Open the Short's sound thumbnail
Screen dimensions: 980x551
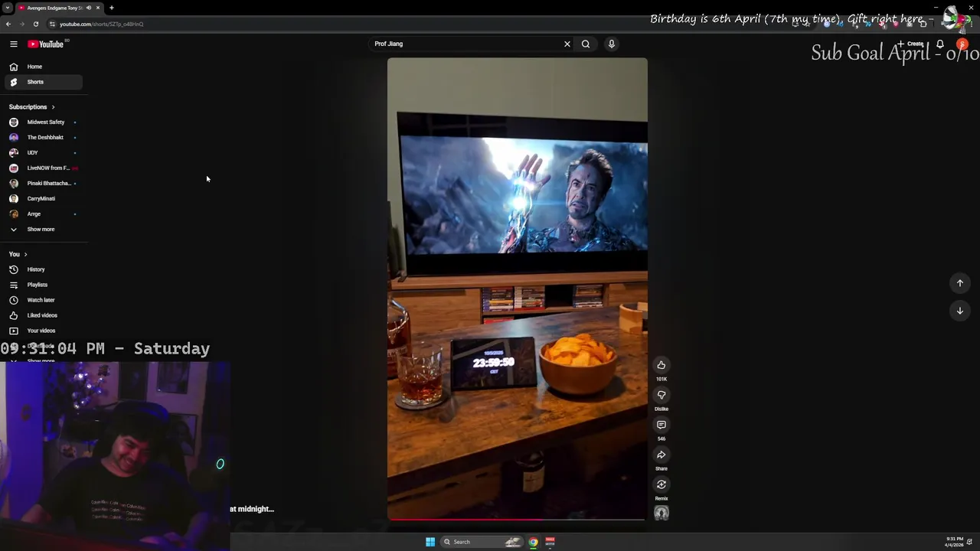[x=661, y=513]
